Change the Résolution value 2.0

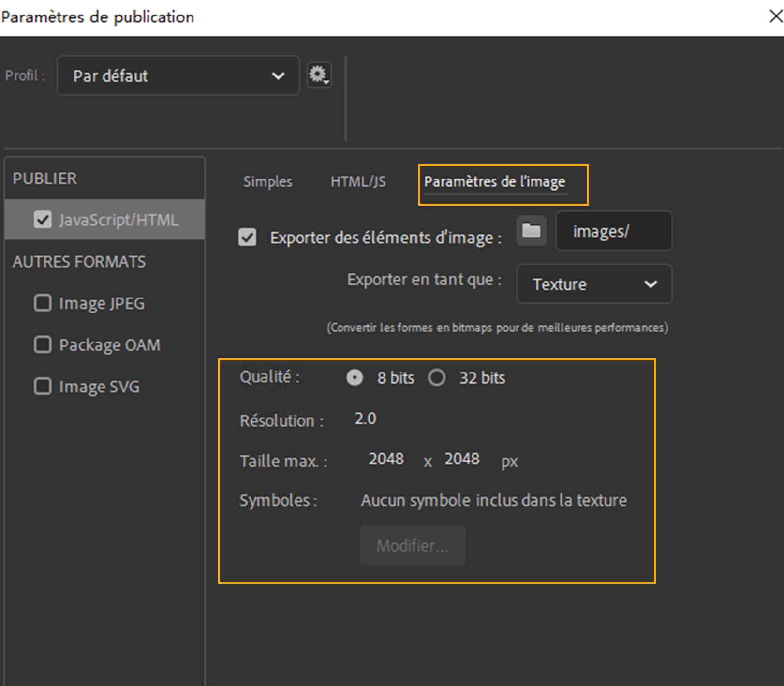[x=365, y=418]
